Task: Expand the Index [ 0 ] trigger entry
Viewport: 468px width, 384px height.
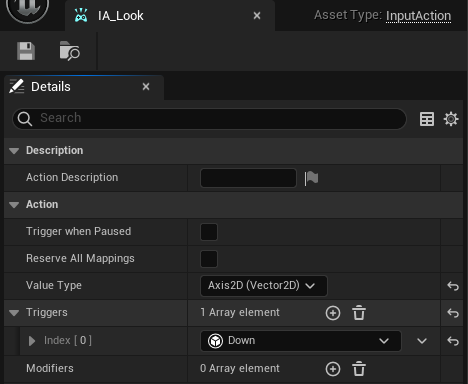Action: (x=32, y=341)
